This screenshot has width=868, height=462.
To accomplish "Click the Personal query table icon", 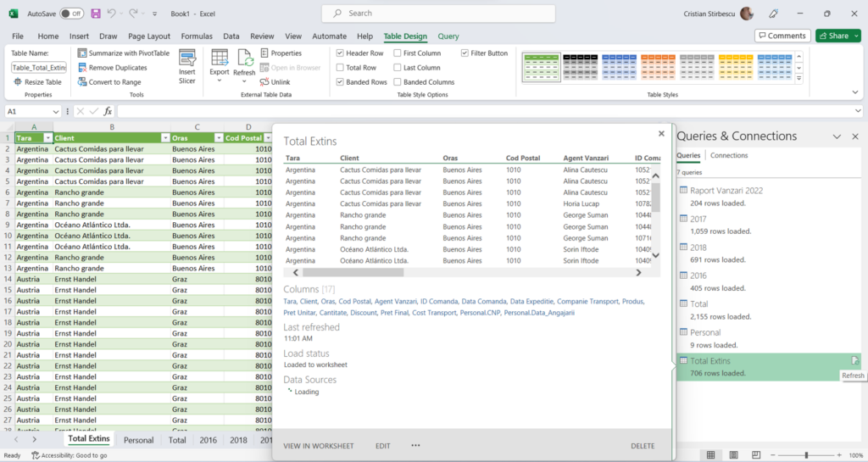I will (x=684, y=332).
